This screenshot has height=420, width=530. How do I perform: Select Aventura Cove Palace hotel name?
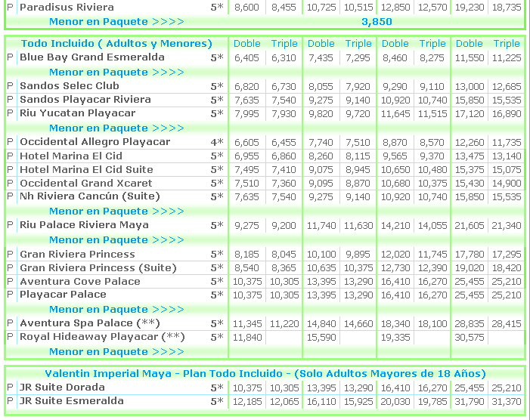[80, 281]
